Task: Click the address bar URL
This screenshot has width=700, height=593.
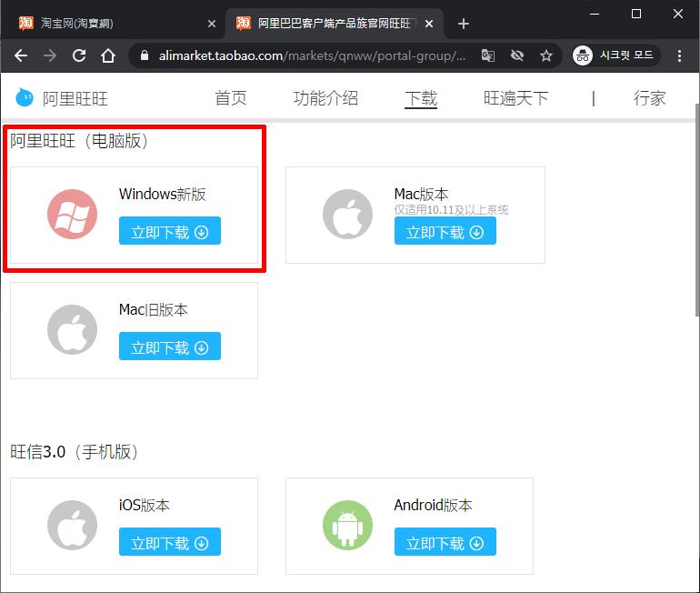Action: [312, 55]
